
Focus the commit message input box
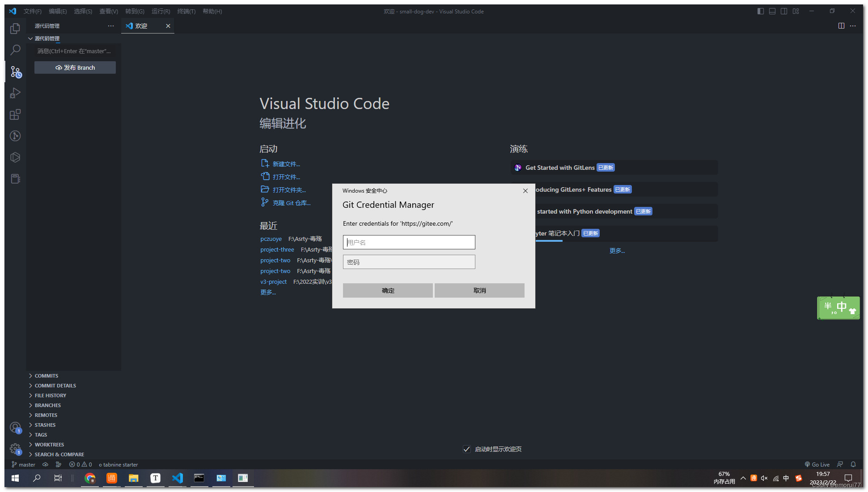[x=75, y=51]
